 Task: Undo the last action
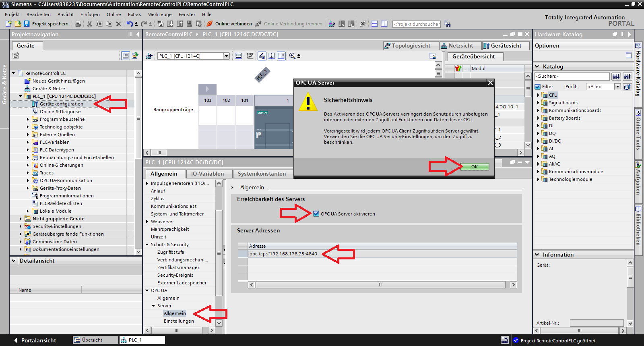pos(130,24)
